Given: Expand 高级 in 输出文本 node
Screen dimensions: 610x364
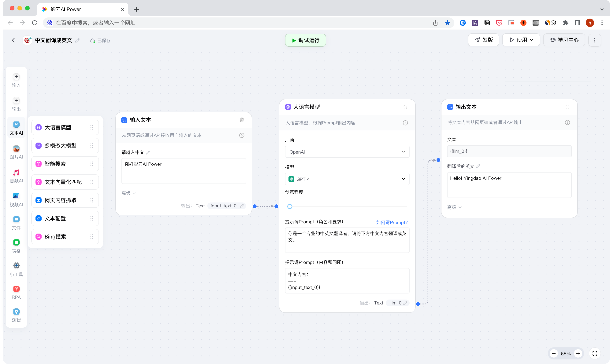Looking at the screenshot, I should 454,207.
